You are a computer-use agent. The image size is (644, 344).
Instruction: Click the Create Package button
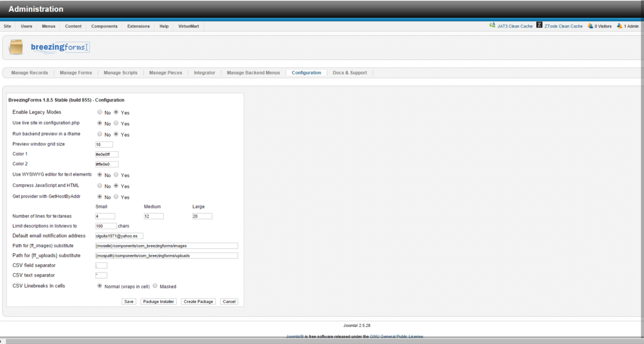pyautogui.click(x=198, y=302)
